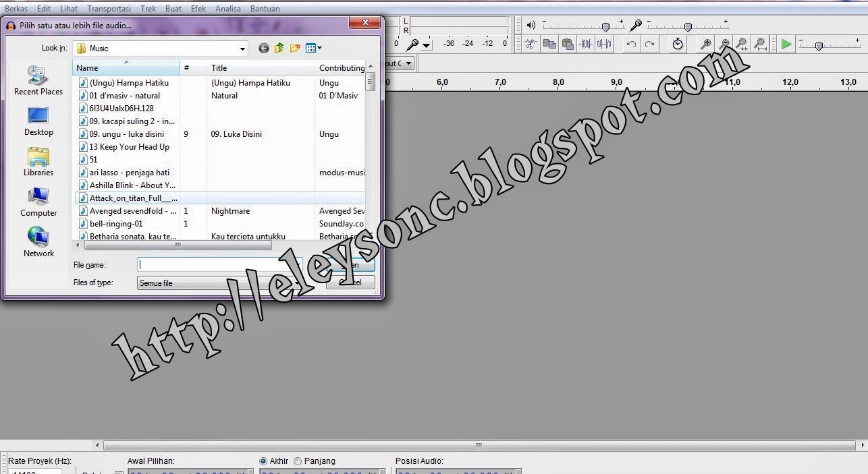This screenshot has height=474, width=868.
Task: Sort by the # column header
Action: (194, 67)
